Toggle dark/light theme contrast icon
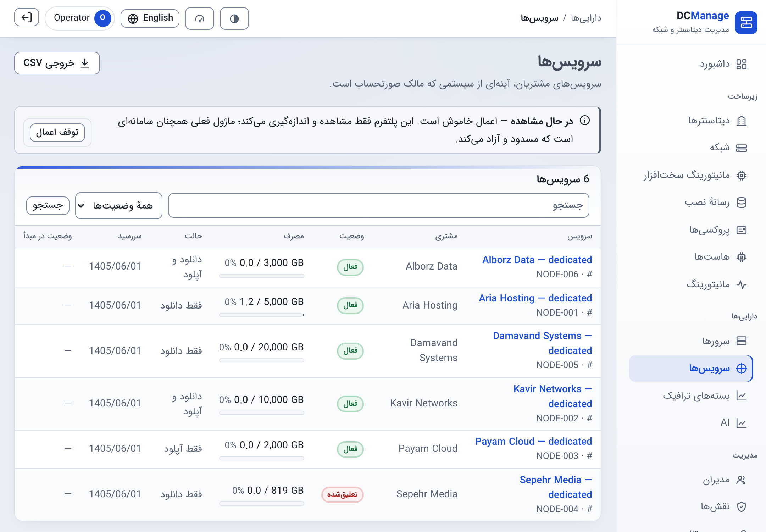766x532 pixels. pyautogui.click(x=234, y=18)
